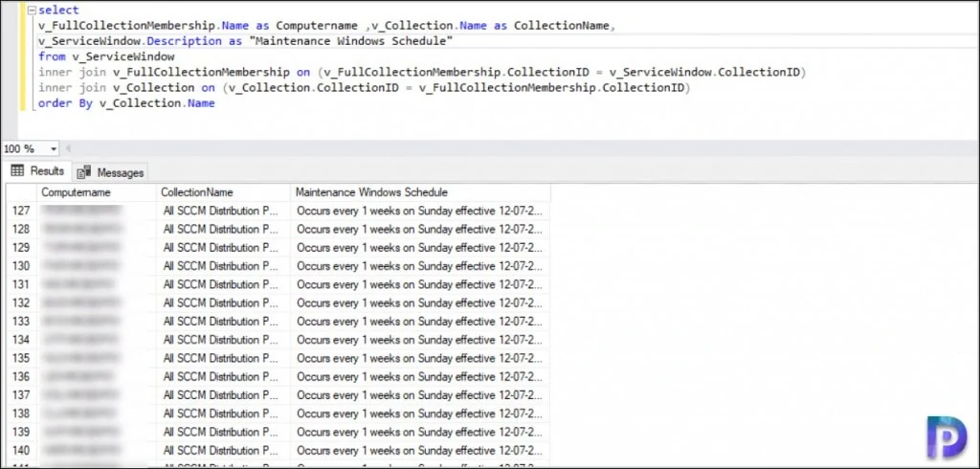980x469 pixels.
Task: Place cursor on 'order By v_Collection.Name' line
Action: tap(126, 103)
